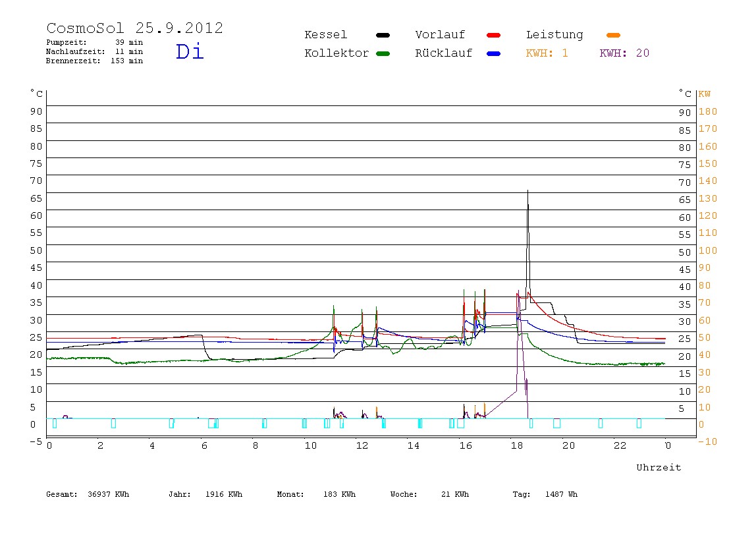756x535 pixels.
Task: Click the orange Leistung legend swatch
Action: point(613,35)
